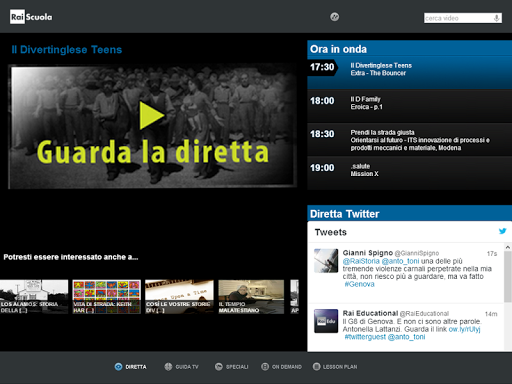The image size is (512, 384).
Task: Click the round icon in the header
Action: [335, 17]
